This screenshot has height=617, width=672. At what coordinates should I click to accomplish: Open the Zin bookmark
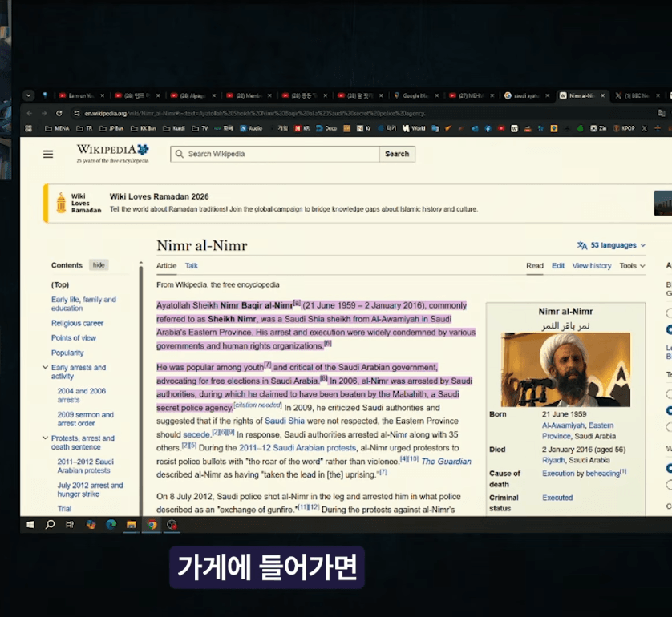(598, 128)
